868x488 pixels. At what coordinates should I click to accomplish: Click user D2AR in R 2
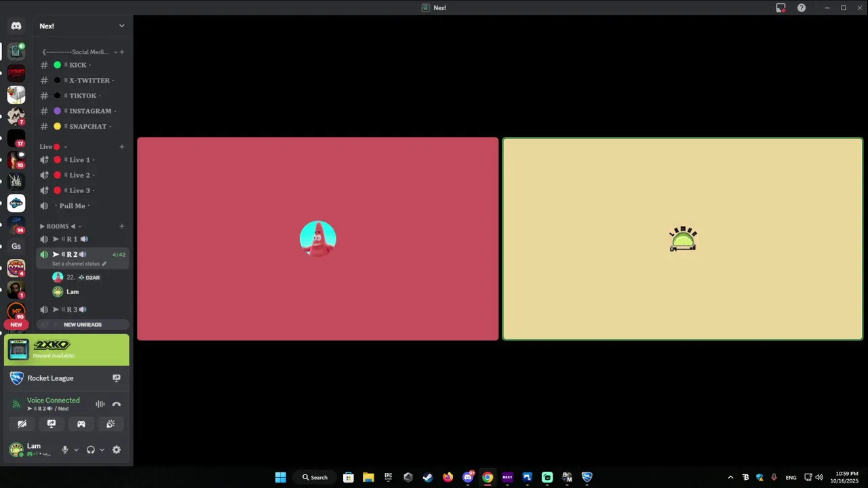click(90, 277)
